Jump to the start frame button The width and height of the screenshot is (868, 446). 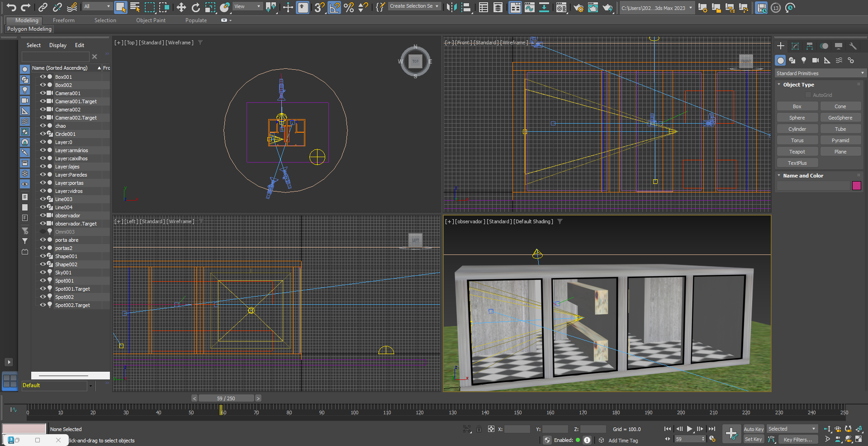pos(668,429)
